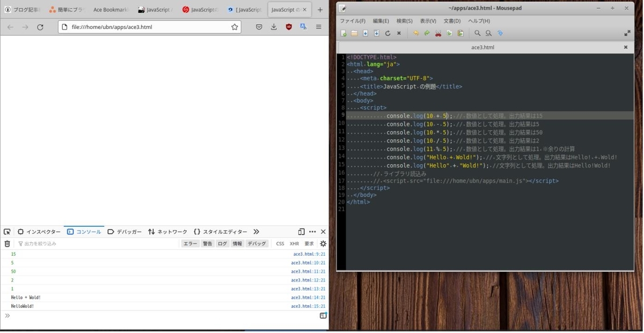This screenshot has width=644, height=333.
Task: Toggle console multi-line editor mode icon
Action: [323, 316]
